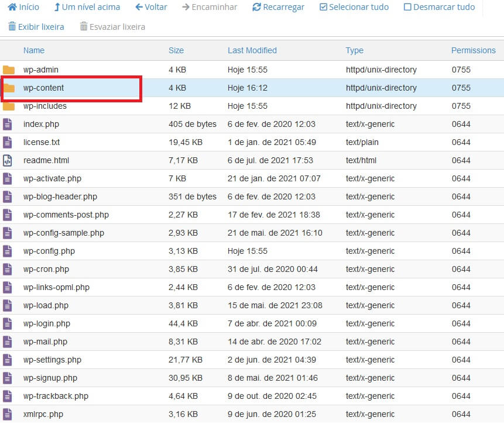Screen dimensions: 504x431
Task: Click the wp-cron.php file icon
Action: coord(8,269)
